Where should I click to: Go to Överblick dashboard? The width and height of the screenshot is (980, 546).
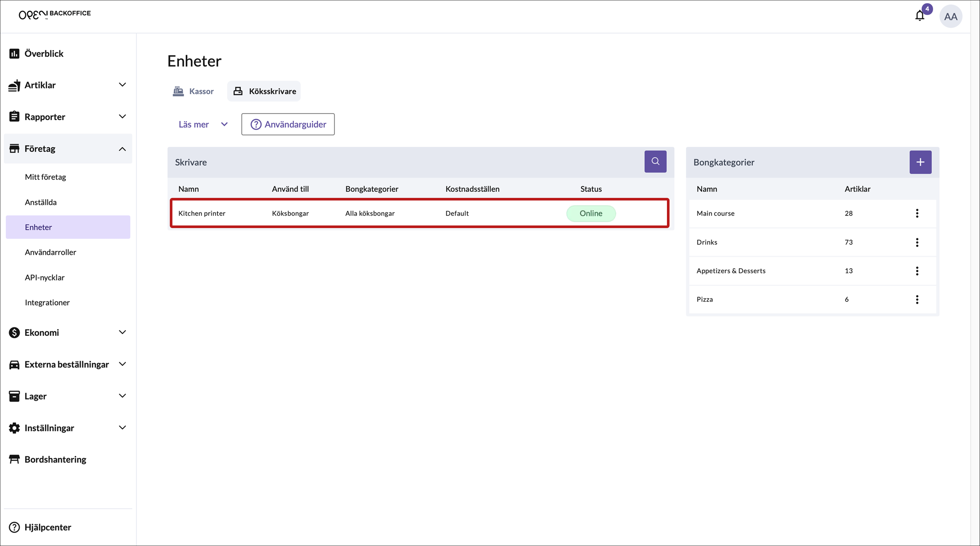point(44,53)
